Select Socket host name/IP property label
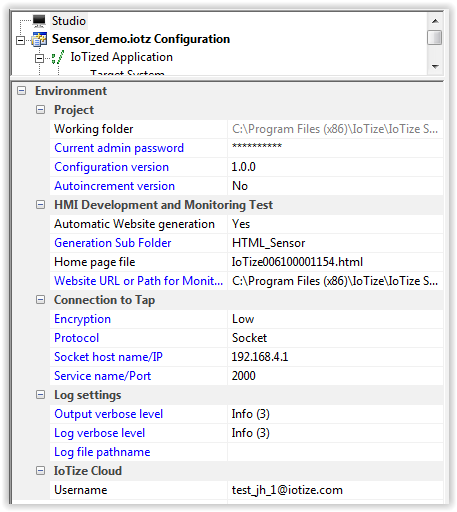The image size is (457, 512). click(108, 357)
